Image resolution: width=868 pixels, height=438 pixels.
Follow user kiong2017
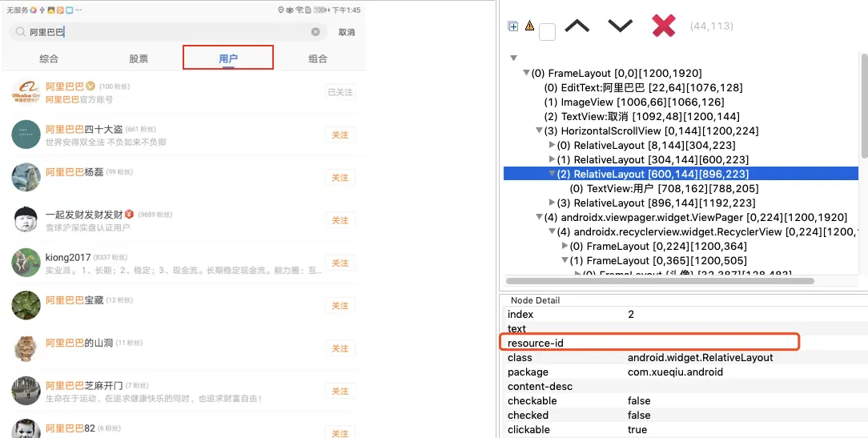[340, 263]
